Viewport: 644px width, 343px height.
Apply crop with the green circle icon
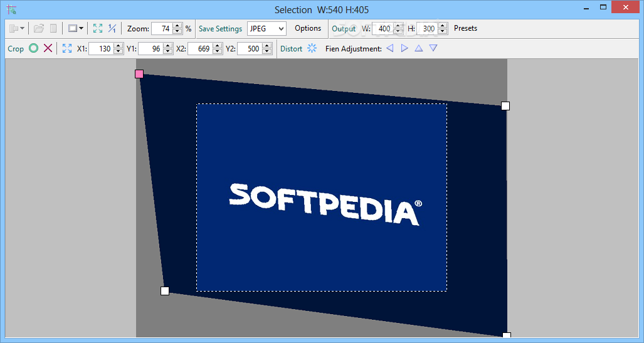click(x=34, y=48)
